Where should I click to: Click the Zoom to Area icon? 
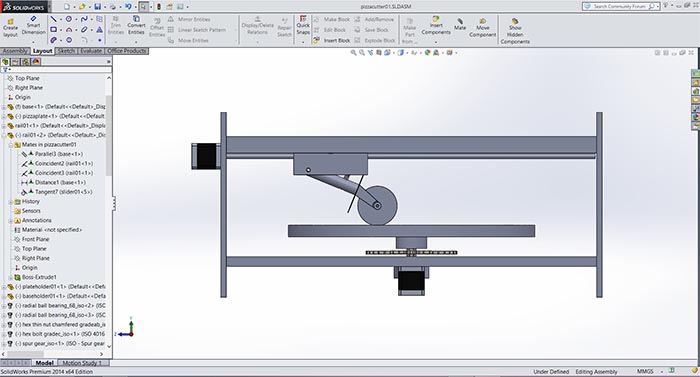[x=362, y=53]
